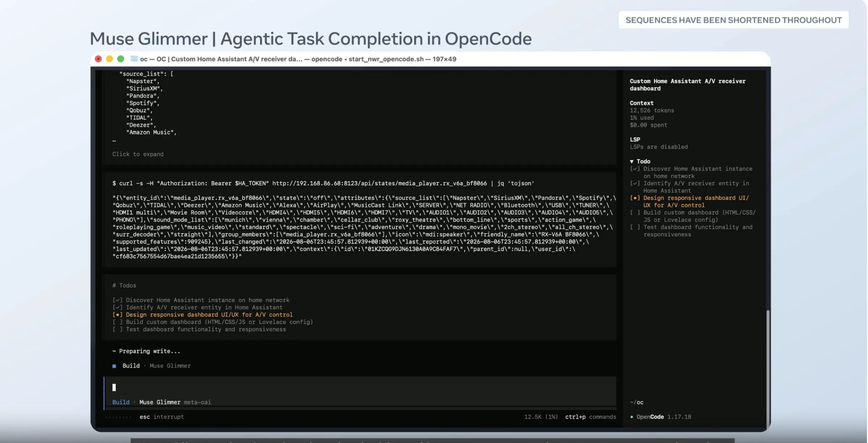The height and width of the screenshot is (443, 868).
Task: Toggle main pane checkbox 'Test dashboard functionality and responsiveness'
Action: tap(117, 329)
